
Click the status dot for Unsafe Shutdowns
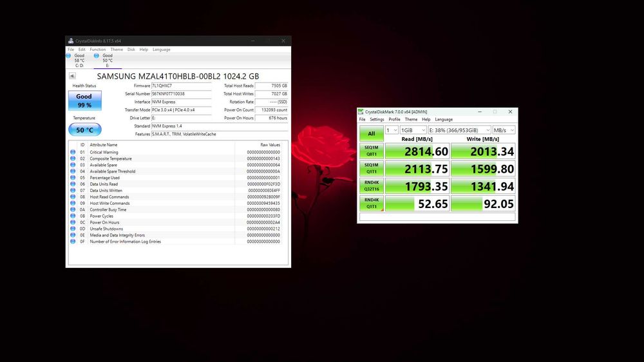pos(73,229)
